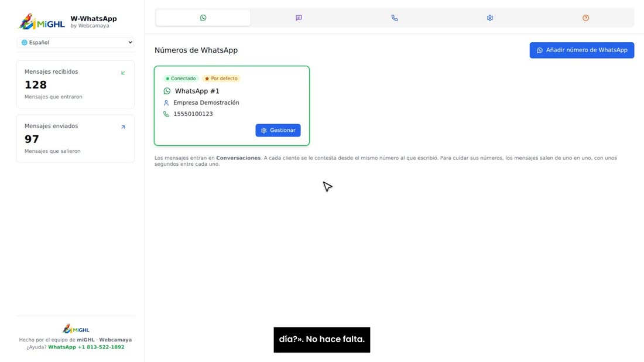The image size is (644, 362).
Task: Expand the Español language dropdown
Action: click(x=76, y=42)
